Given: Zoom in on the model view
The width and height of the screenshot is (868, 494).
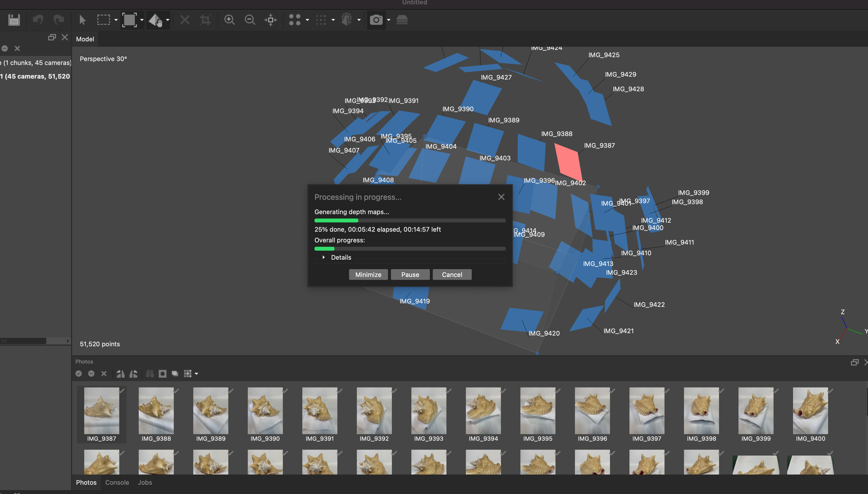Looking at the screenshot, I should pyautogui.click(x=230, y=20).
